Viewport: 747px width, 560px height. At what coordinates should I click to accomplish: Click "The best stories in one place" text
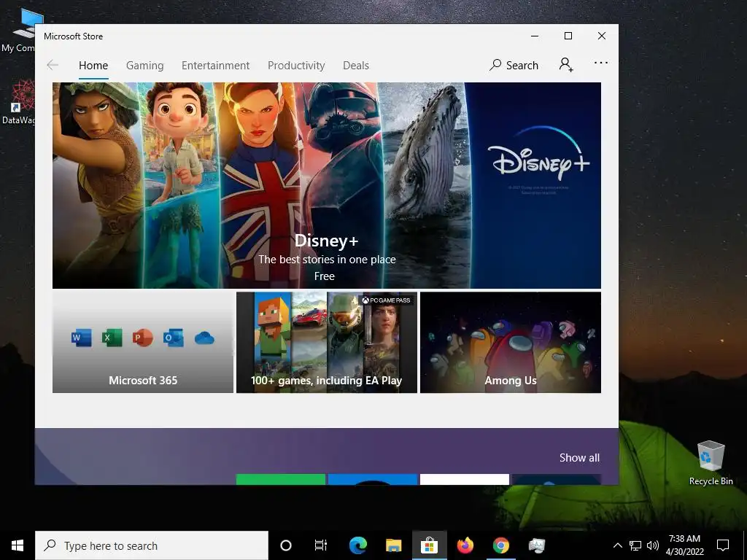(327, 260)
